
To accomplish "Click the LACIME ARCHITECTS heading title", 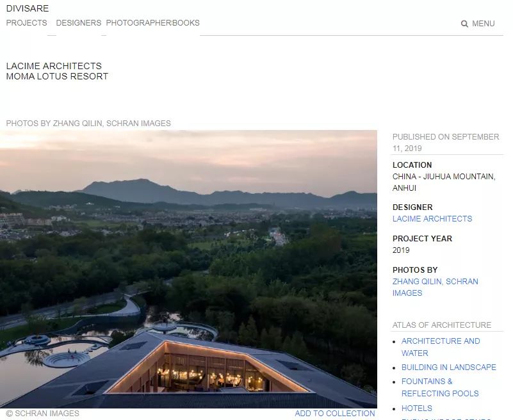I will 54,66.
